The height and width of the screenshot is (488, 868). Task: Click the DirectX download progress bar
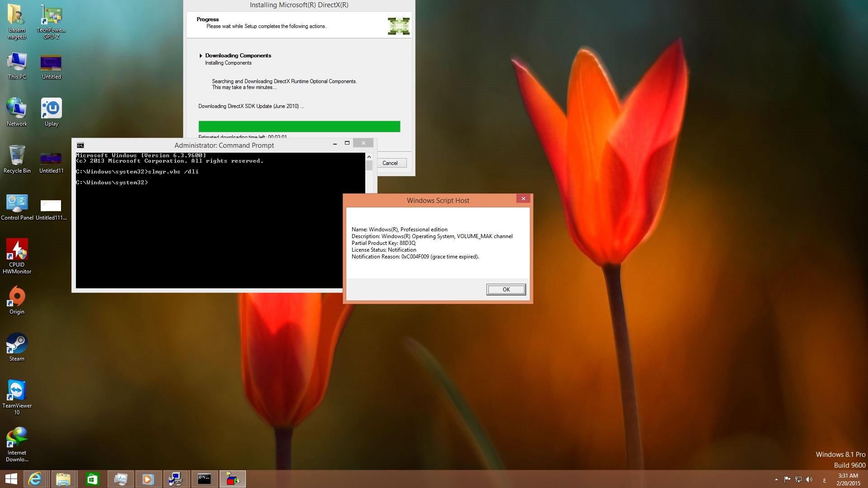point(299,127)
